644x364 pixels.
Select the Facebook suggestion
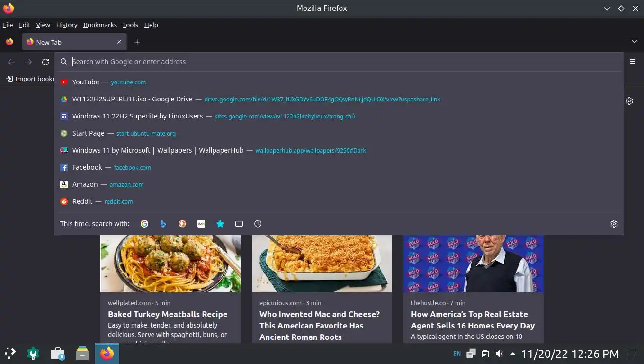339,167
